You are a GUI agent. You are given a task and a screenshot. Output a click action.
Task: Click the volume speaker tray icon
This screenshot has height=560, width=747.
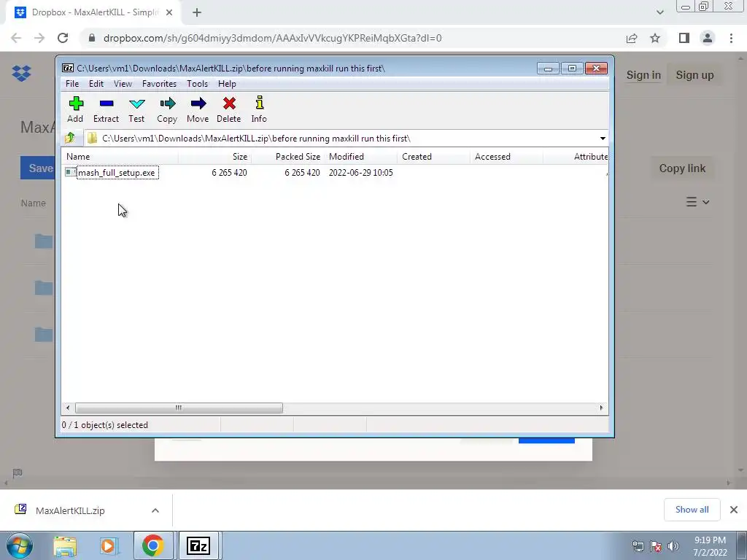[673, 546]
